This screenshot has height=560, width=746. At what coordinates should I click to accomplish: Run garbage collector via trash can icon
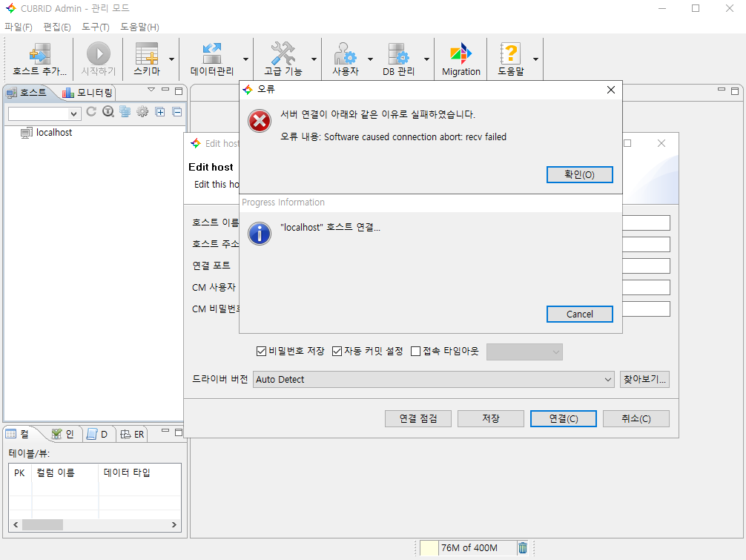point(523,548)
